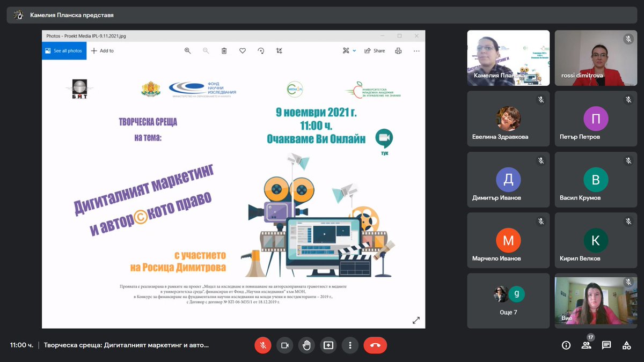Open the meeting details info icon

coord(566,345)
